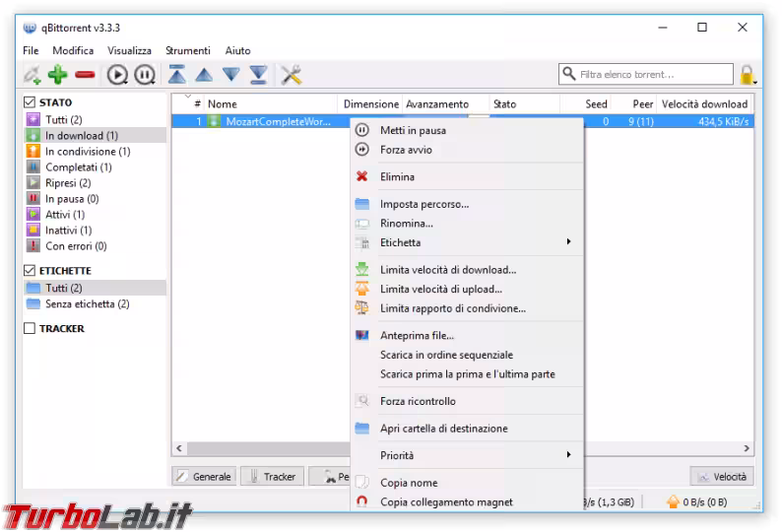Move torrent to top of queue icon
This screenshot has width=782, height=532.
pos(176,75)
